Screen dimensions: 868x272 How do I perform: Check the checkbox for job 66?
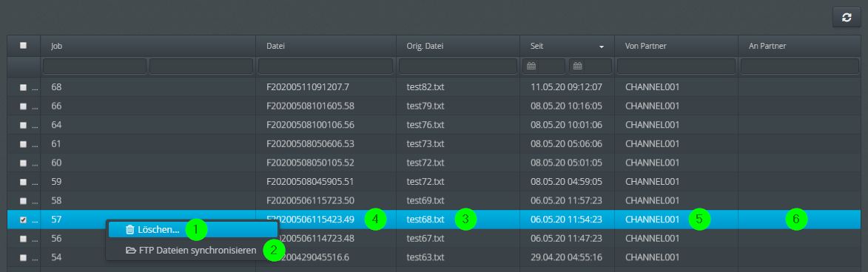click(x=23, y=106)
